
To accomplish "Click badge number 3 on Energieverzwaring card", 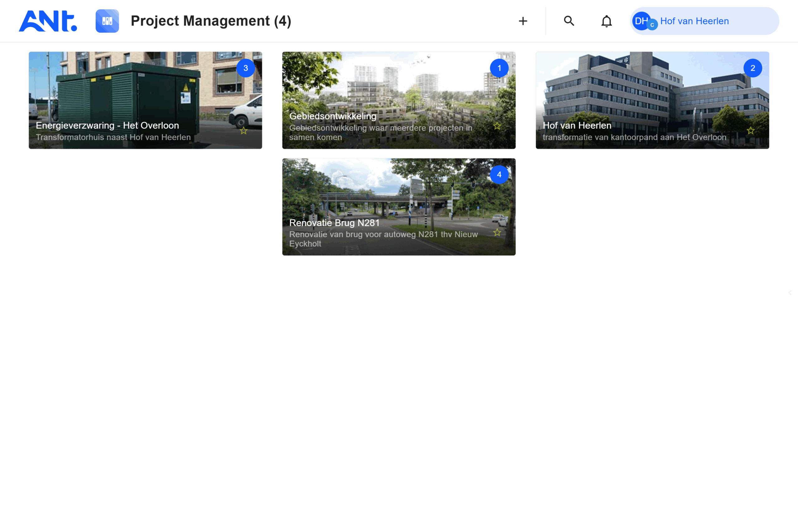I will [246, 68].
